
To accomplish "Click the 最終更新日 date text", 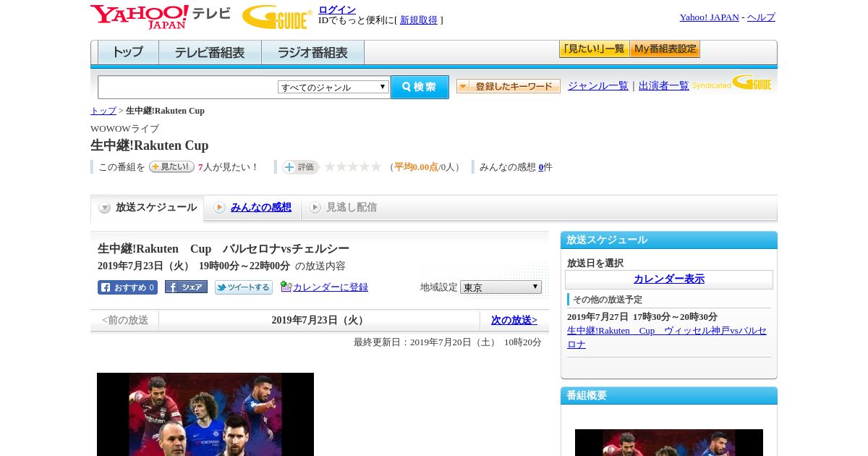I will [447, 342].
